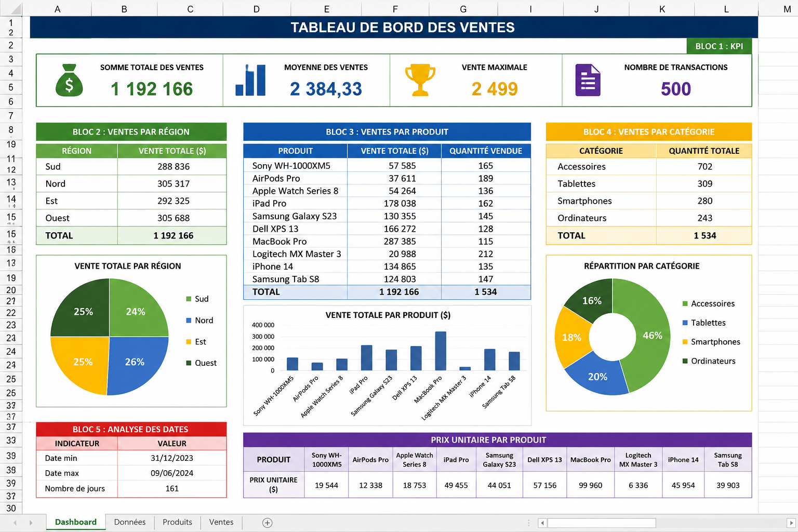Click the Tablettes legend swatch
The image size is (798, 532).
click(685, 323)
